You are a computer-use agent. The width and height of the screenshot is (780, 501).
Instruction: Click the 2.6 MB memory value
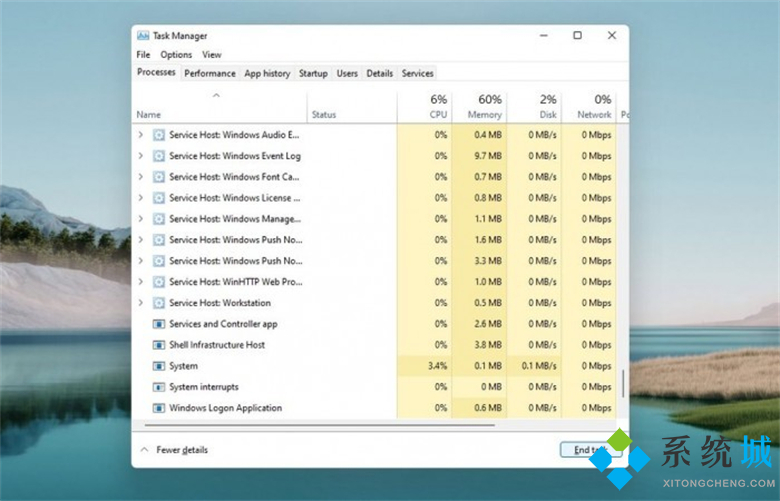tap(488, 324)
